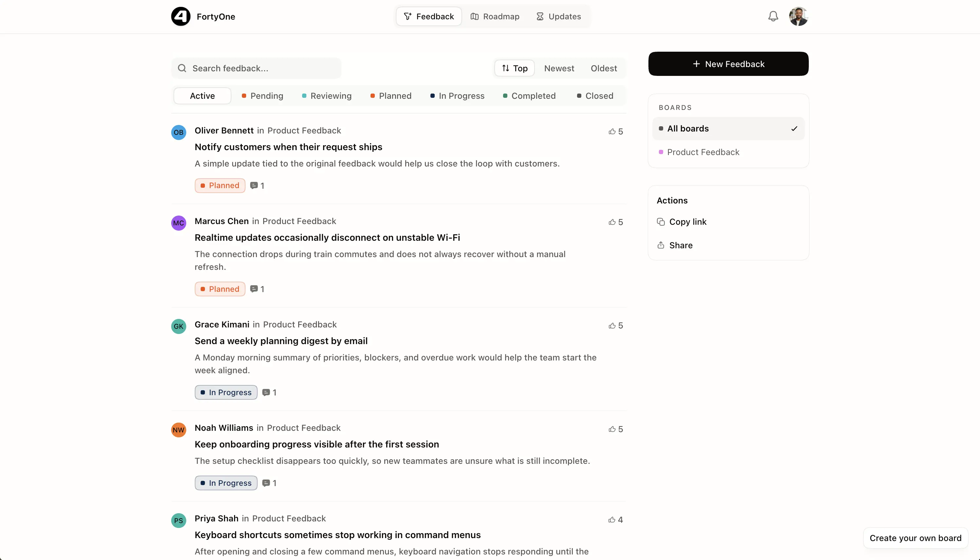Filter by Reviewing status
This screenshot has width=980, height=560.
tap(327, 96)
